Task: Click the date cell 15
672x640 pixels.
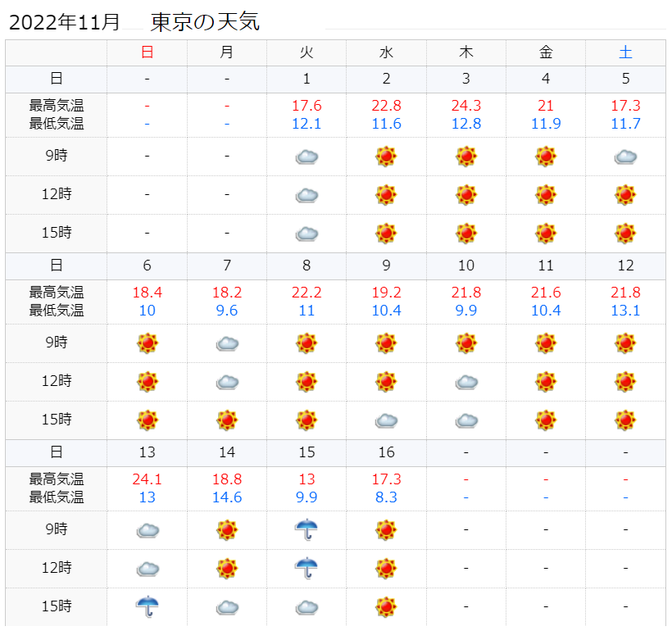Action: pos(306,452)
